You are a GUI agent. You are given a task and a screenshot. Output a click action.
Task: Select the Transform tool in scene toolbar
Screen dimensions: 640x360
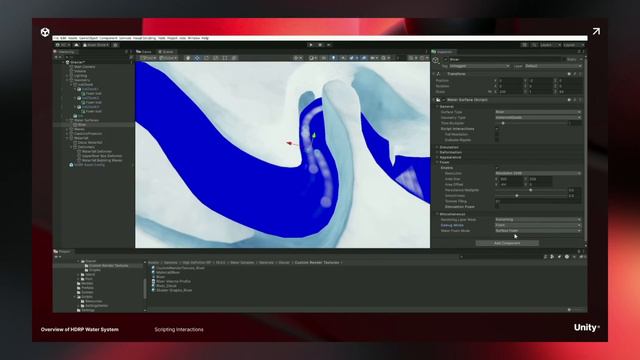click(234, 58)
